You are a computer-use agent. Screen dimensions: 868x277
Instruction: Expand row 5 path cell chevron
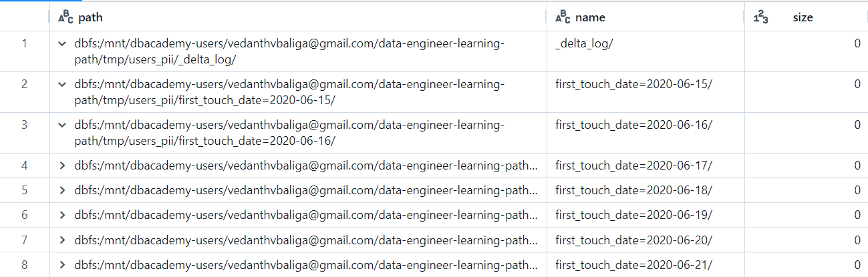[x=62, y=190]
